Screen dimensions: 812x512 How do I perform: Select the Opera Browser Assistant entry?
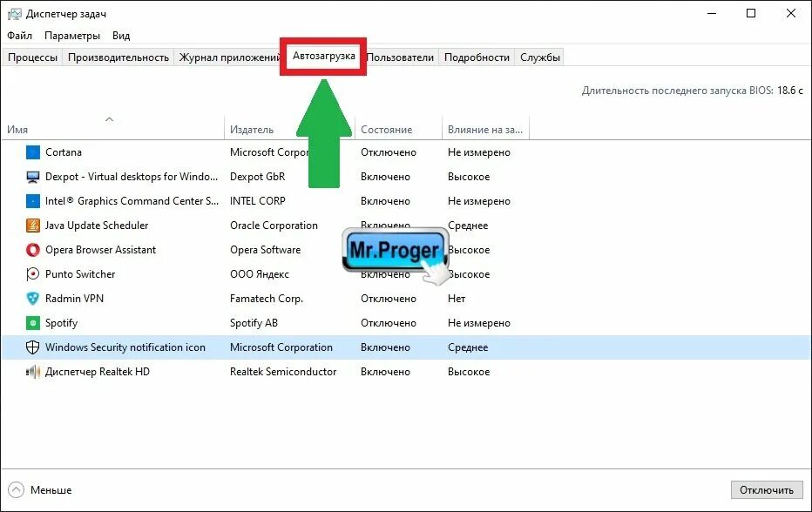[100, 250]
